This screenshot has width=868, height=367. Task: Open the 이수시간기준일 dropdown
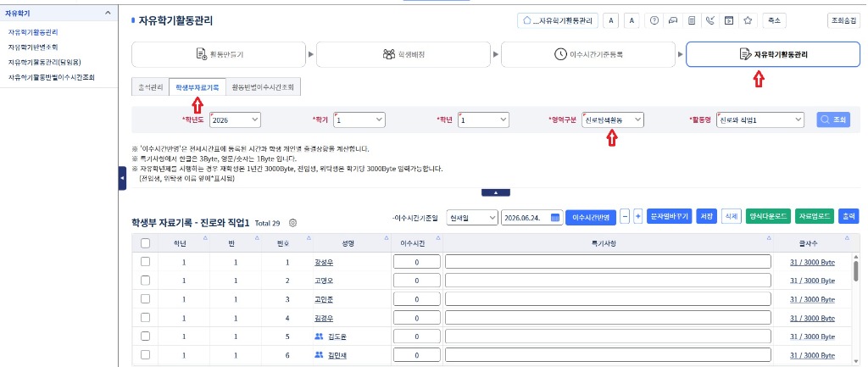point(471,218)
